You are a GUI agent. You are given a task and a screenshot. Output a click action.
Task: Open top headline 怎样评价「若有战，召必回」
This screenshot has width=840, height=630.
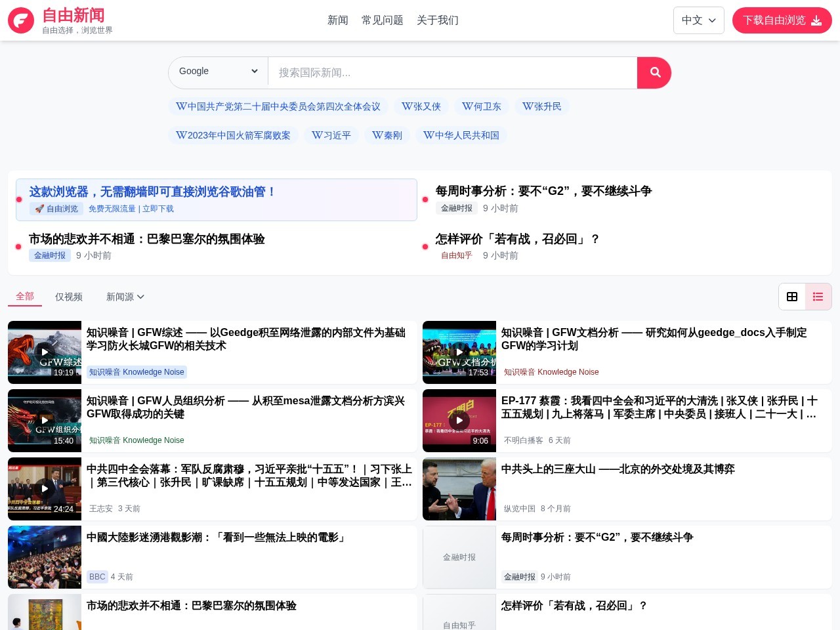(518, 239)
